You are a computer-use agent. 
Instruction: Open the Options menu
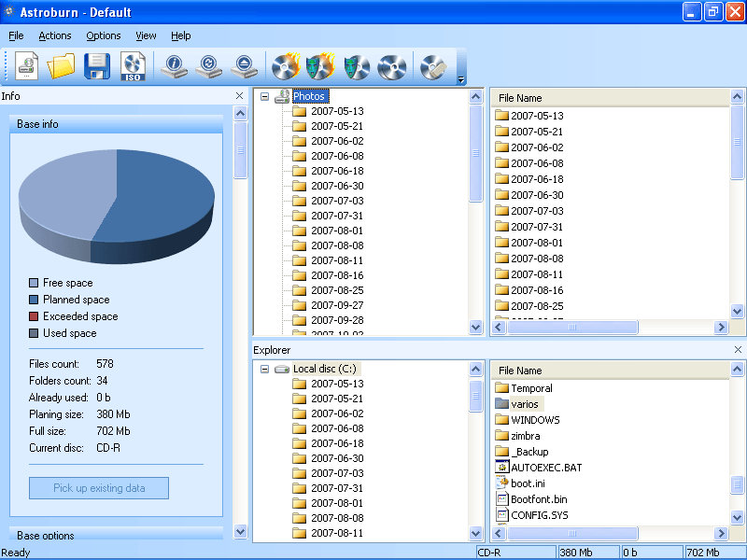[x=104, y=35]
